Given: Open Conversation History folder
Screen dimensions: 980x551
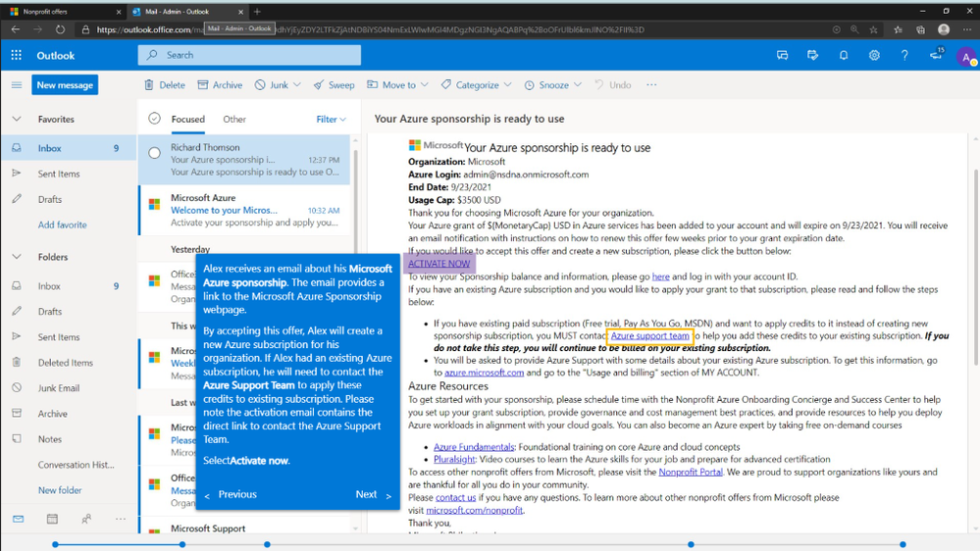Looking at the screenshot, I should (68, 465).
